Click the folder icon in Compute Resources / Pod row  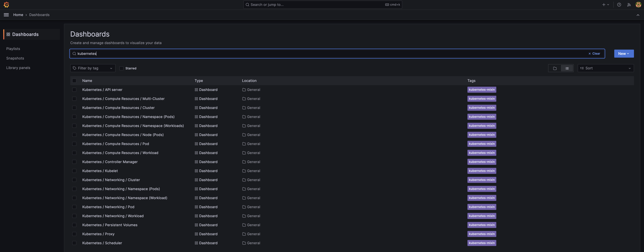tap(244, 144)
